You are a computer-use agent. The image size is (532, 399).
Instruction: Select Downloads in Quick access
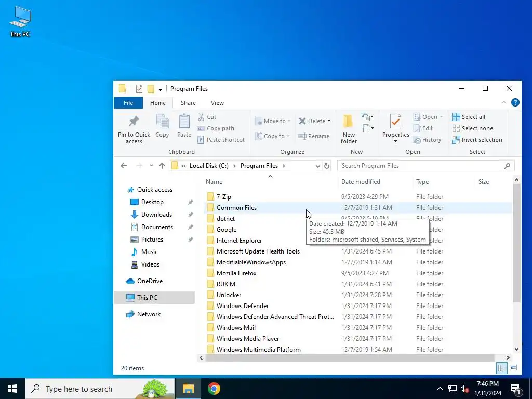(x=156, y=215)
